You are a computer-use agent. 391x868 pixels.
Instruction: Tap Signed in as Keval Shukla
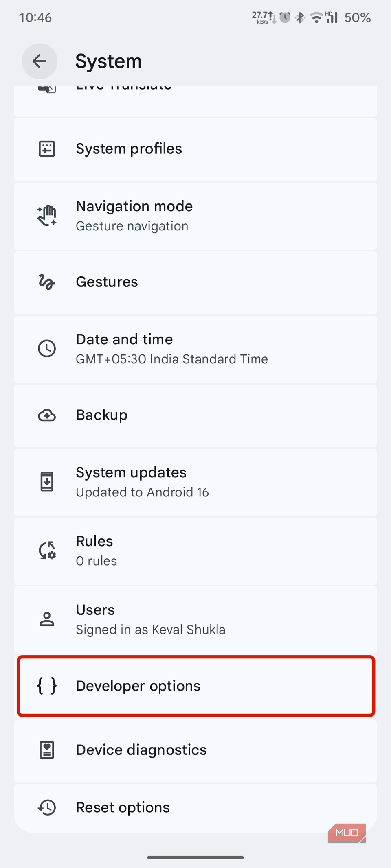[150, 630]
